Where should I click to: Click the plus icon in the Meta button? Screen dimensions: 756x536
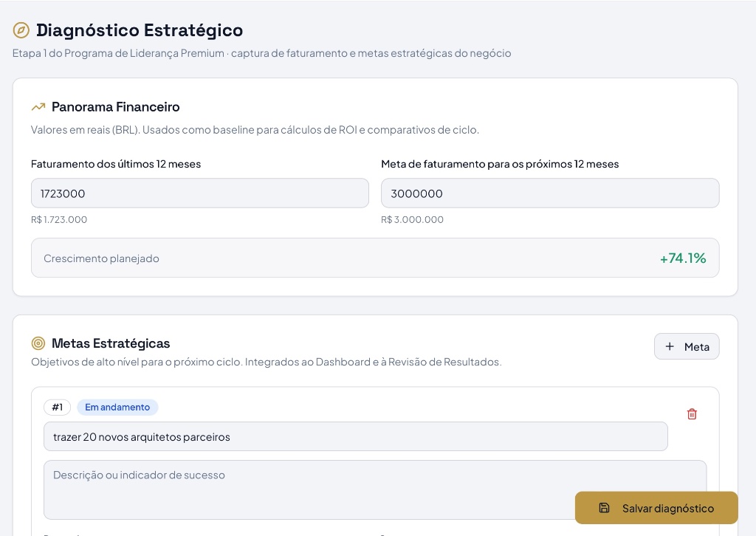670,346
